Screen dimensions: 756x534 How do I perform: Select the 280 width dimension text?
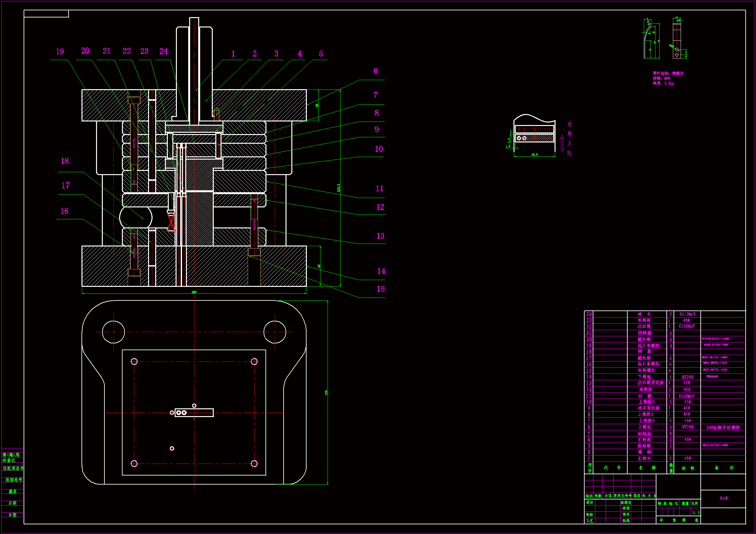pyautogui.click(x=194, y=292)
